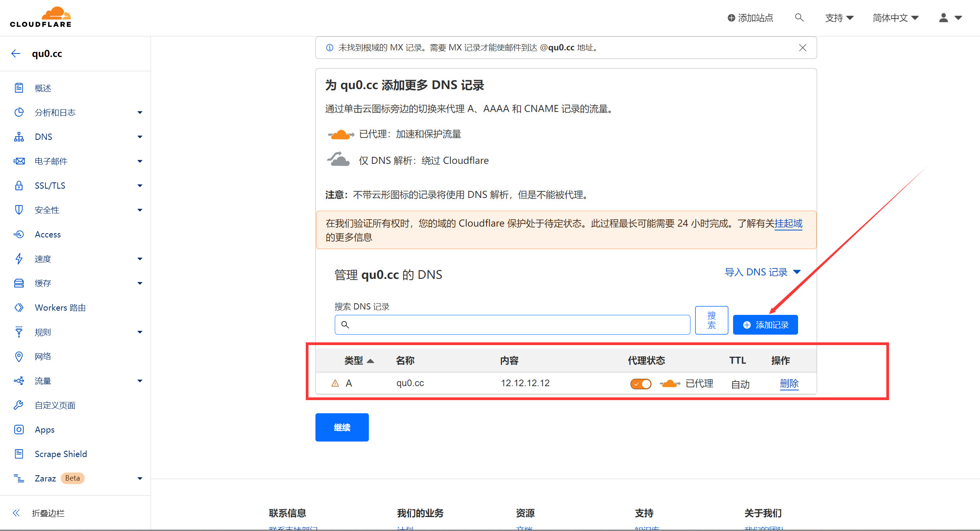Click the warning triangle on the A record

click(335, 383)
